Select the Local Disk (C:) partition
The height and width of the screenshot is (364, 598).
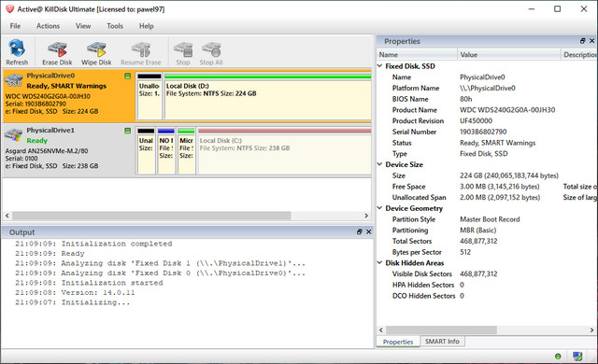click(284, 151)
